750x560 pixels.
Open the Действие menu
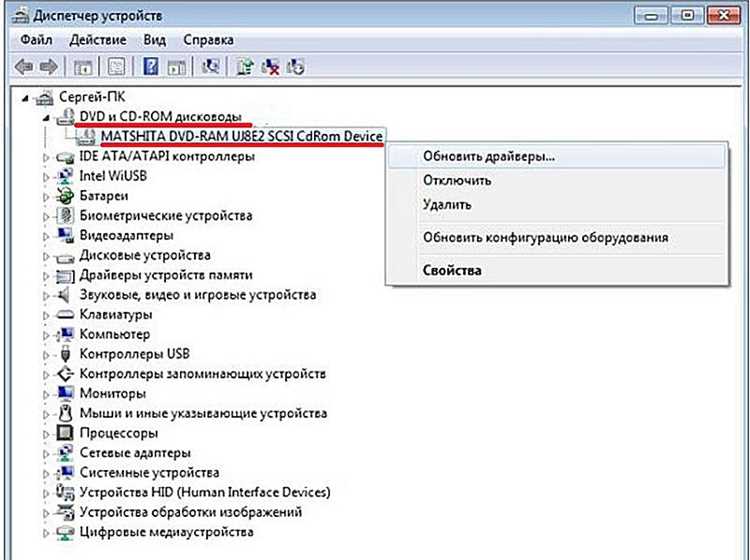coord(98,40)
